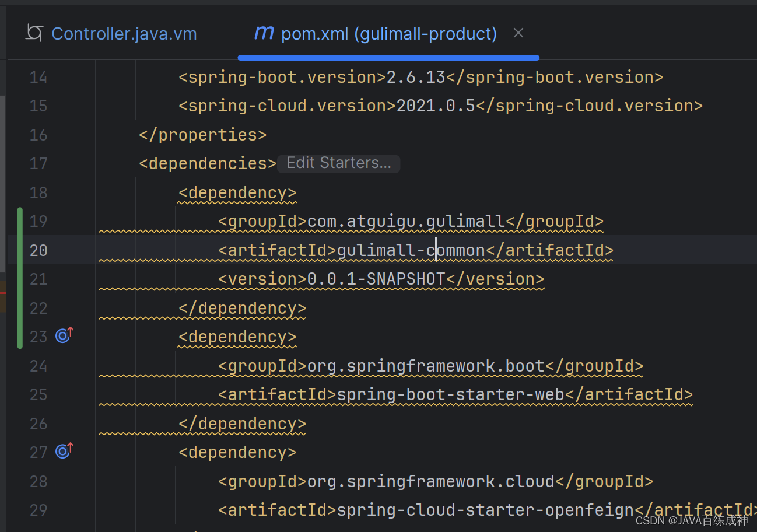The width and height of the screenshot is (757, 532).
Task: Switch to the Controller.java.vm tab
Action: tap(124, 34)
